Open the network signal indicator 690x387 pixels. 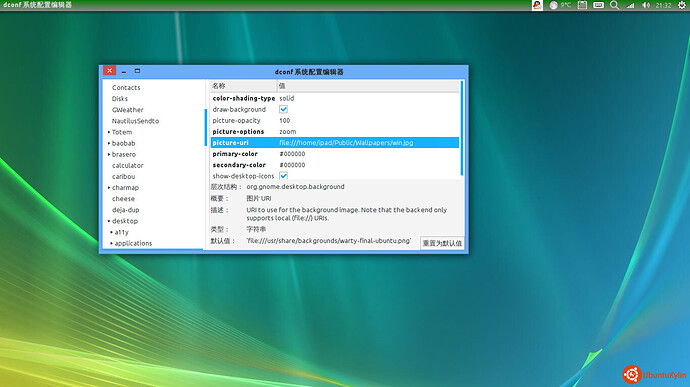click(x=631, y=5)
